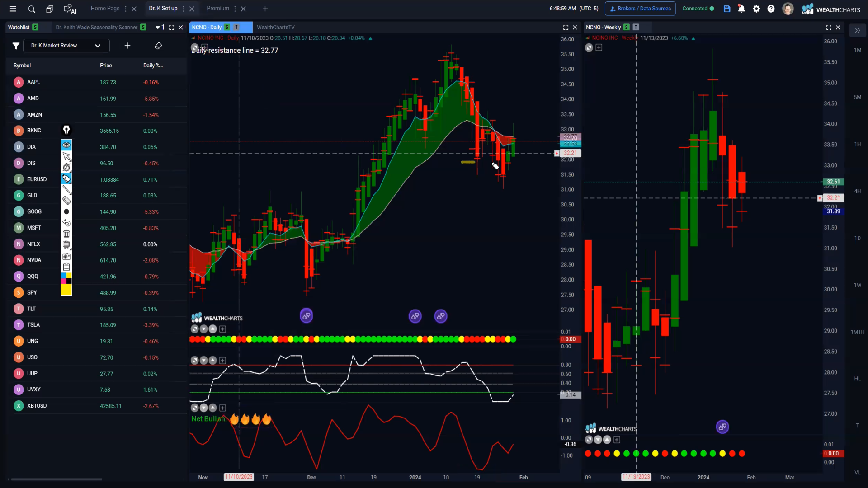This screenshot has width=868, height=488.
Task: Select the 1H timeframe in sidebar
Action: pyautogui.click(x=858, y=144)
